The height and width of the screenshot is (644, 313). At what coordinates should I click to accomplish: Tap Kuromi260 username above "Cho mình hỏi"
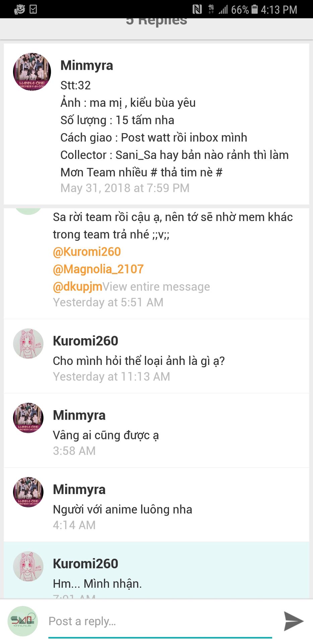tap(85, 341)
